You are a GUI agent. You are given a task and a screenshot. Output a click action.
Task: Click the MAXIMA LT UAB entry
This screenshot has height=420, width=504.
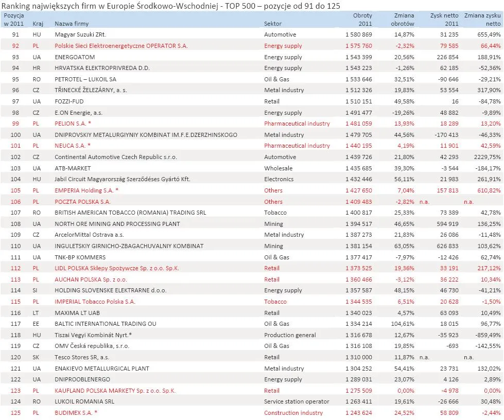pyautogui.click(x=78, y=312)
